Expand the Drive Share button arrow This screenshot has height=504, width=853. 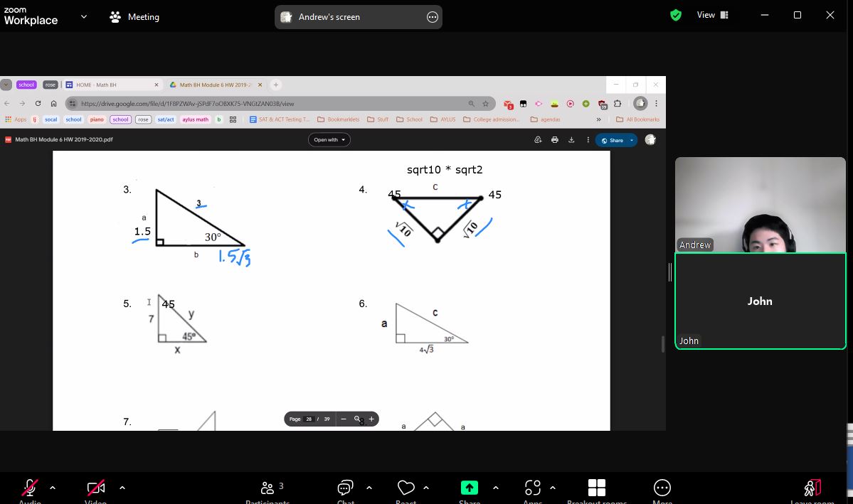click(x=632, y=140)
